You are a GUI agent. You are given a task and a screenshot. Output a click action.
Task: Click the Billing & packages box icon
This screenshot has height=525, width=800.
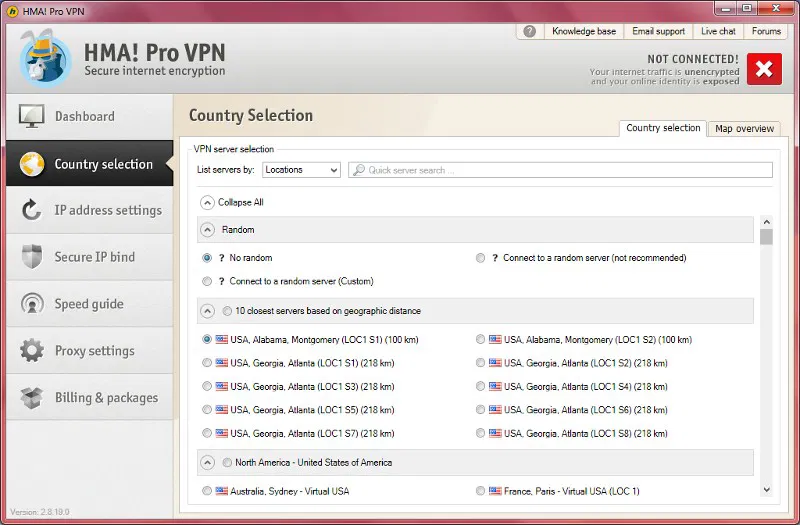point(32,398)
